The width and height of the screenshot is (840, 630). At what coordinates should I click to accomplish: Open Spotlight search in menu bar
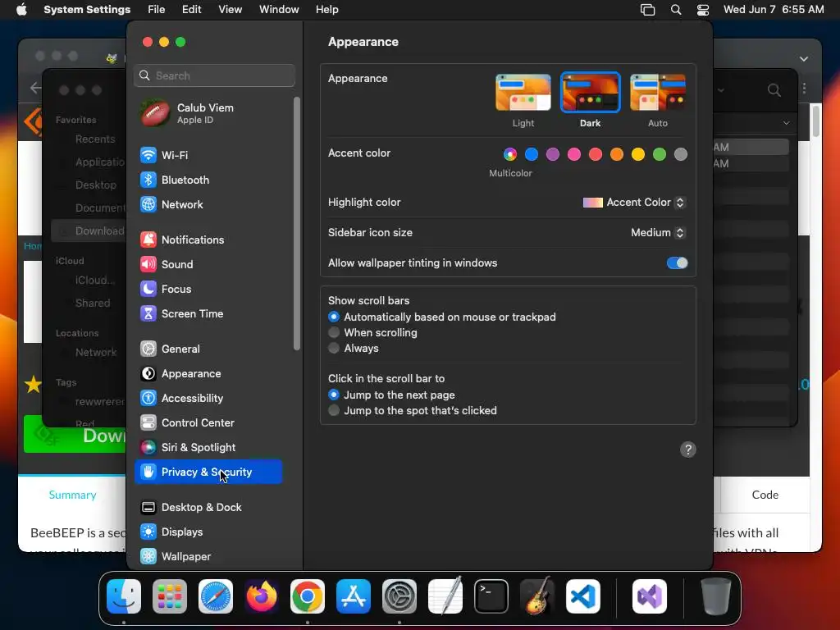pyautogui.click(x=676, y=10)
